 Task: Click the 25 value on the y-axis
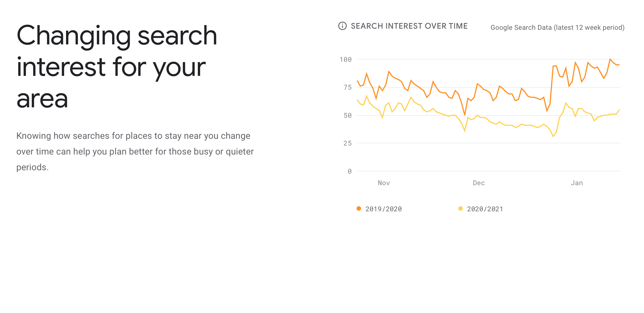[348, 143]
